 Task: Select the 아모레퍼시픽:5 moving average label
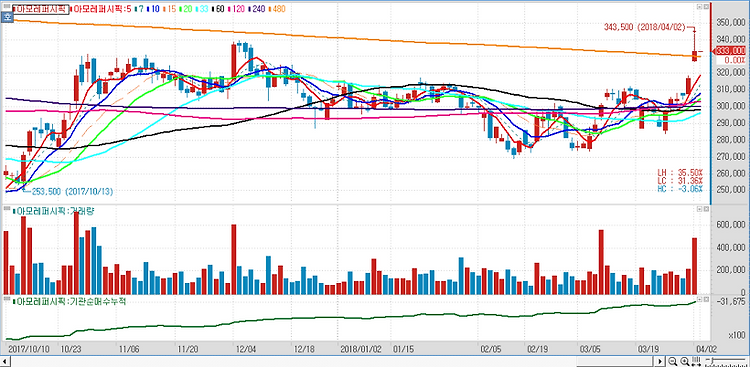(x=100, y=9)
